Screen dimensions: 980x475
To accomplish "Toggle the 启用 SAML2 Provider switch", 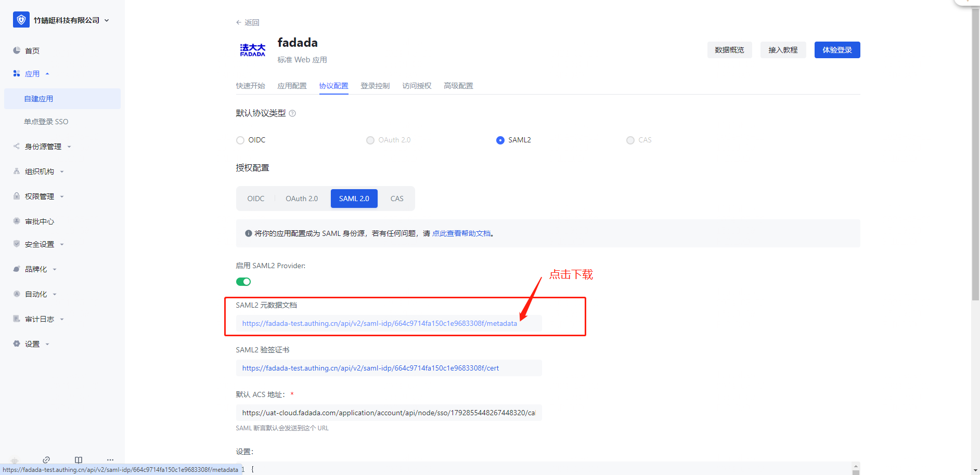I will coord(243,282).
